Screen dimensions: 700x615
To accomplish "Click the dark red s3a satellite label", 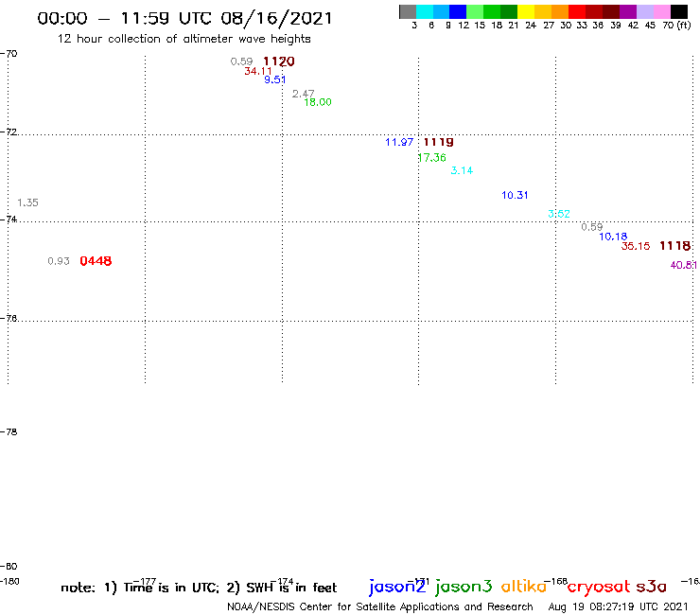I will pyautogui.click(x=652, y=587).
